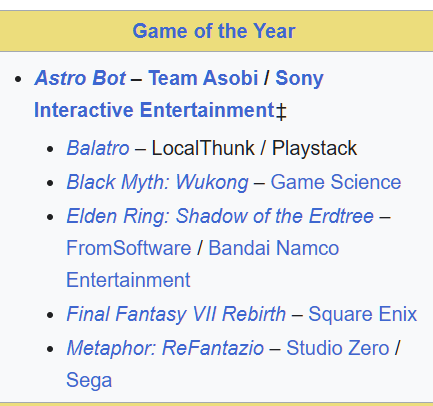Click the Balatro game link
The width and height of the screenshot is (433, 406).
click(98, 148)
